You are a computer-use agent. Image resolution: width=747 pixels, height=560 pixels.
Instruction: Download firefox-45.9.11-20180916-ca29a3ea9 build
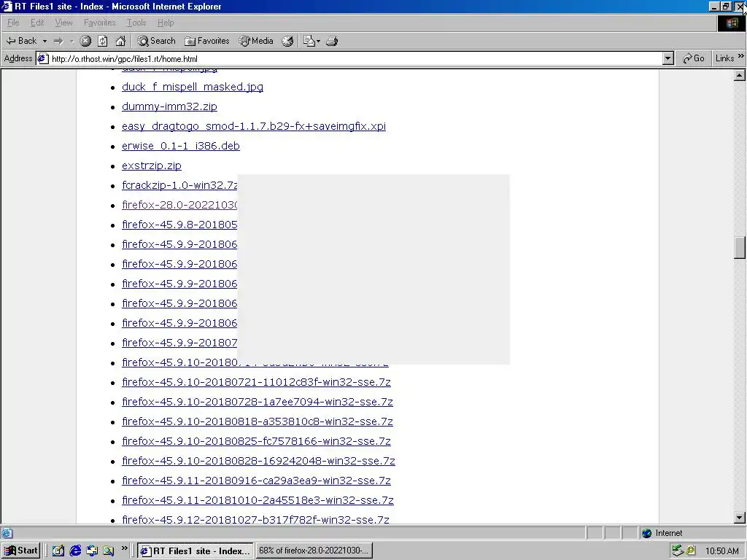tap(256, 481)
